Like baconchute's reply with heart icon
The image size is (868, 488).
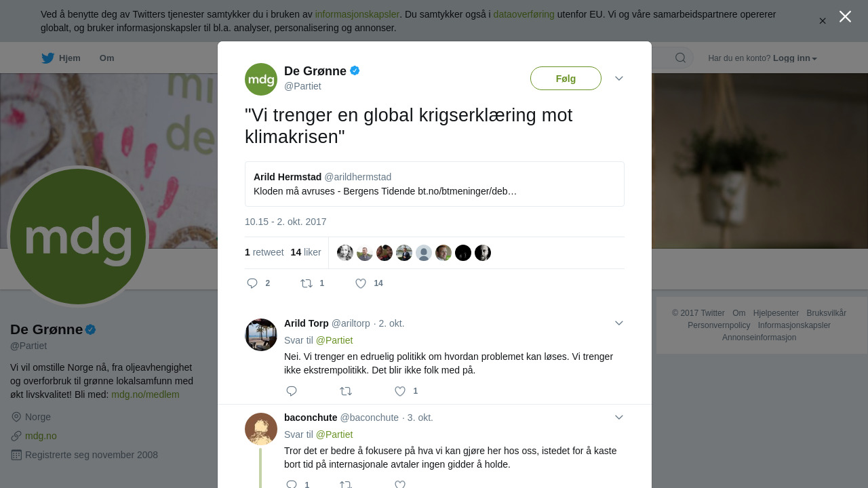pyautogui.click(x=400, y=485)
